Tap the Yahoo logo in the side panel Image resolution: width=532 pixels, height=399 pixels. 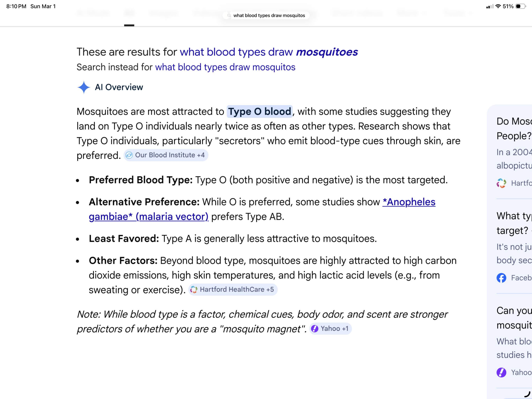[x=501, y=372]
